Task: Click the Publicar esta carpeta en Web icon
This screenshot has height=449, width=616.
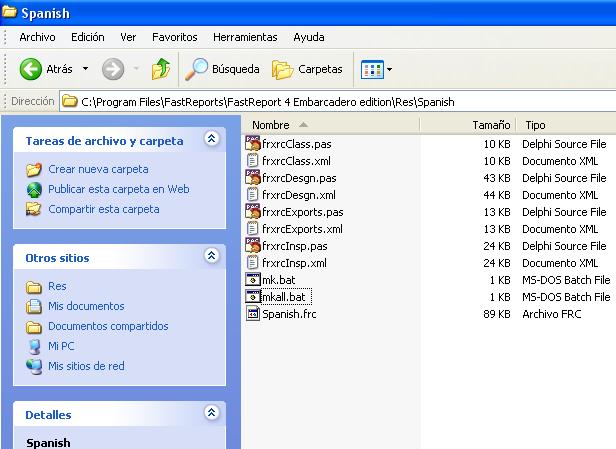Action: click(x=35, y=189)
